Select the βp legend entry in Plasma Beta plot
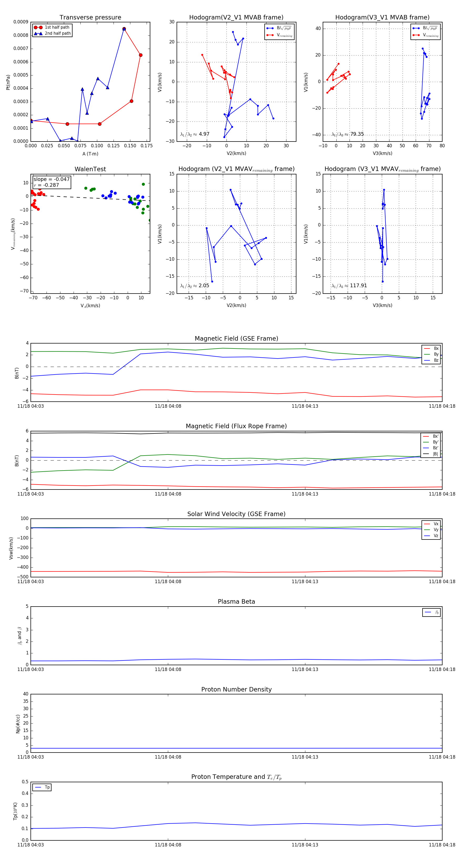The height and width of the screenshot is (868, 473). point(432,612)
